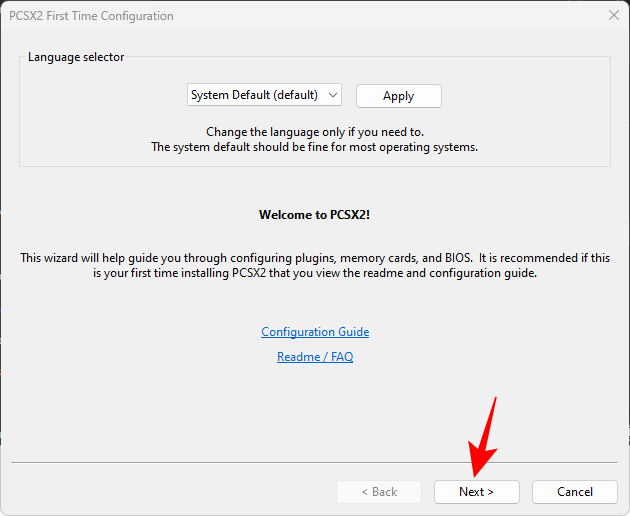Viewport: 630px width, 516px height.
Task: Cancel the first time configuration
Action: pos(575,492)
